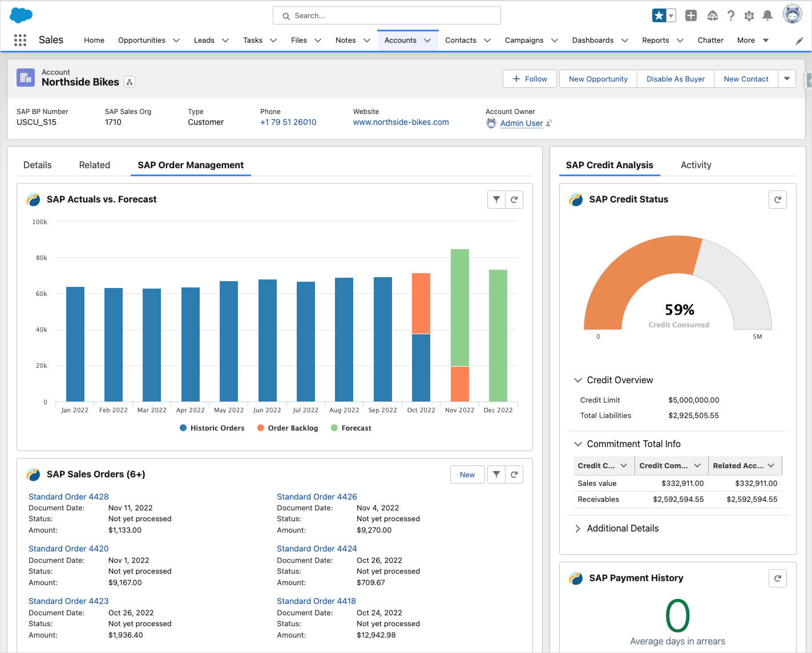The width and height of the screenshot is (812, 653).
Task: Click the Dec 2022 forecast bar
Action: [498, 335]
